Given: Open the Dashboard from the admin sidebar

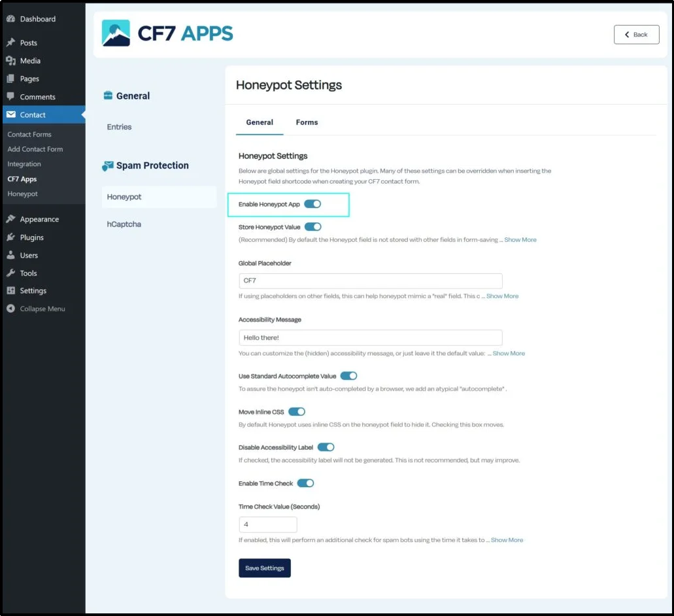Looking at the screenshot, I should click(10, 18).
